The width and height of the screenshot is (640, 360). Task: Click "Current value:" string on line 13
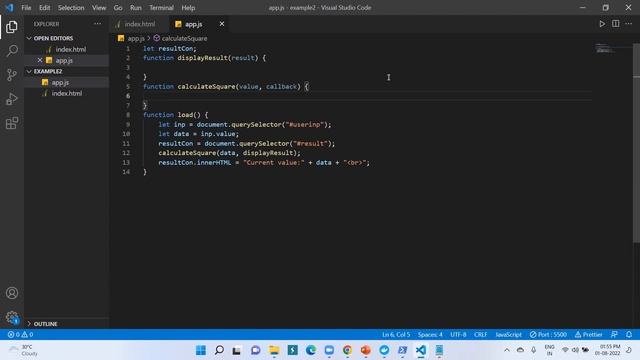[274, 162]
